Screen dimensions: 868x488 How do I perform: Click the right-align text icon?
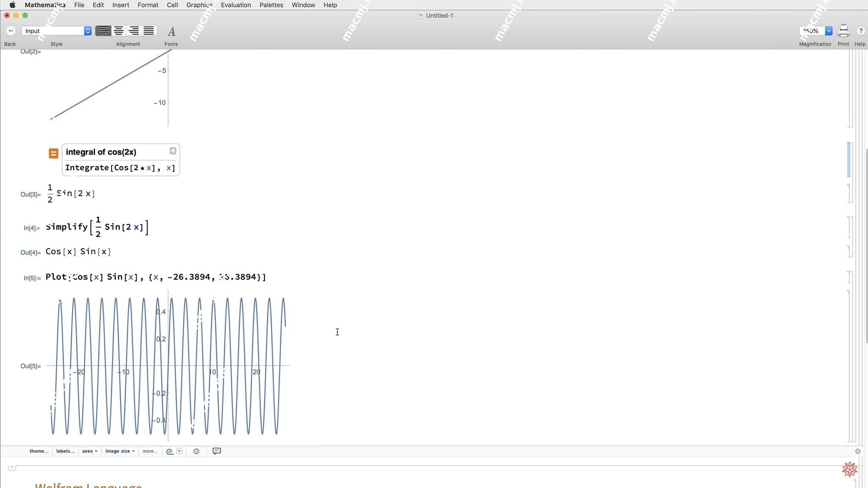[134, 30]
